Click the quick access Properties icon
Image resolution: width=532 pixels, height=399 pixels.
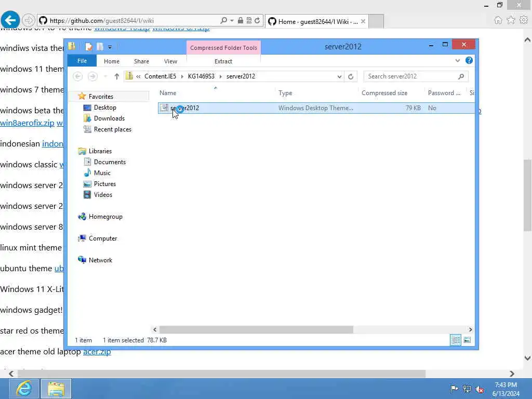[88, 47]
